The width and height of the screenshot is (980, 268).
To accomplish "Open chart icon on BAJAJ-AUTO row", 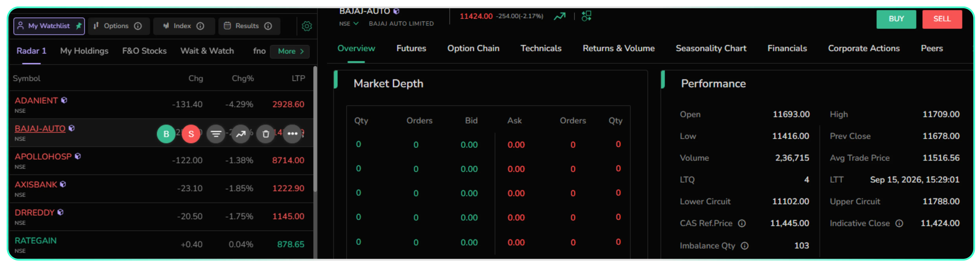I will click(x=241, y=134).
